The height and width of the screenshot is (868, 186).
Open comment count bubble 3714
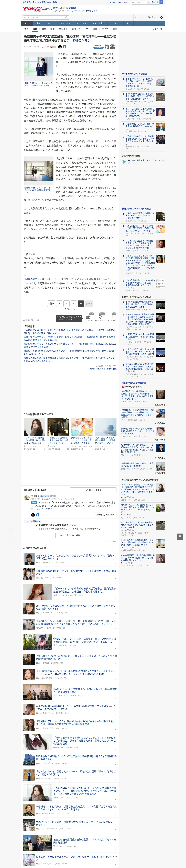pyautogui.click(x=46, y=47)
